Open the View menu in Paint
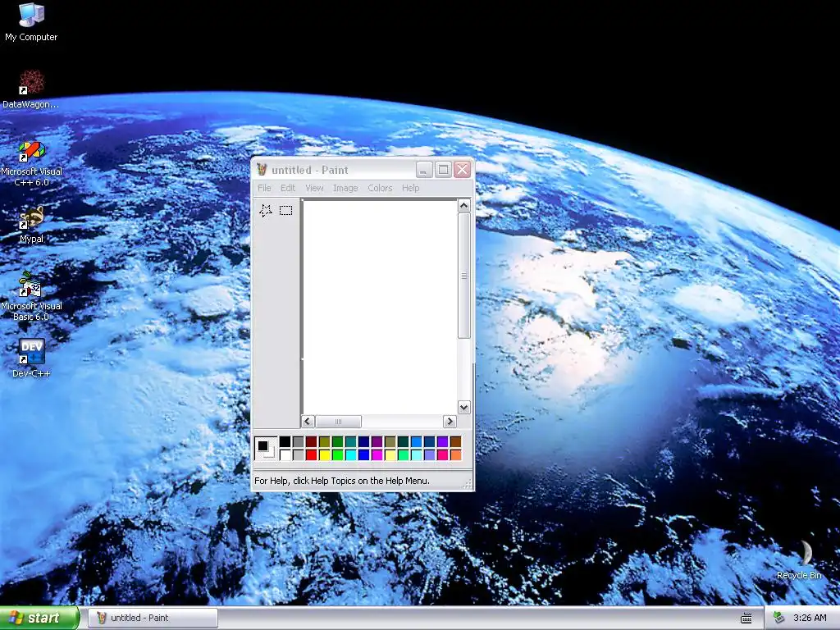The height and width of the screenshot is (630, 840). coord(314,188)
